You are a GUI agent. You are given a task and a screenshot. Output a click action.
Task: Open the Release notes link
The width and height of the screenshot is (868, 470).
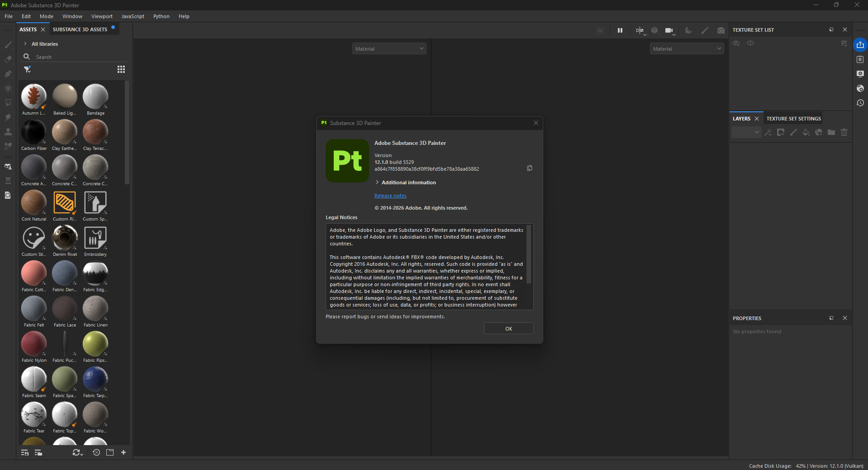tap(390, 196)
